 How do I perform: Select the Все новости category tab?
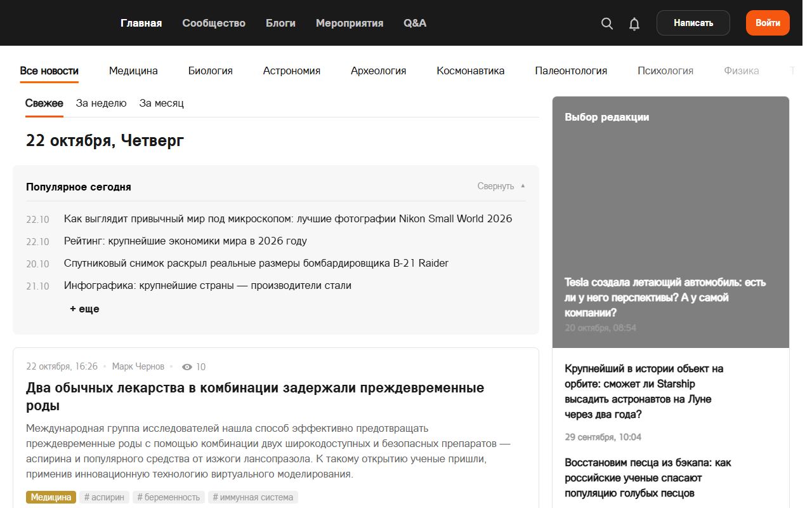49,71
